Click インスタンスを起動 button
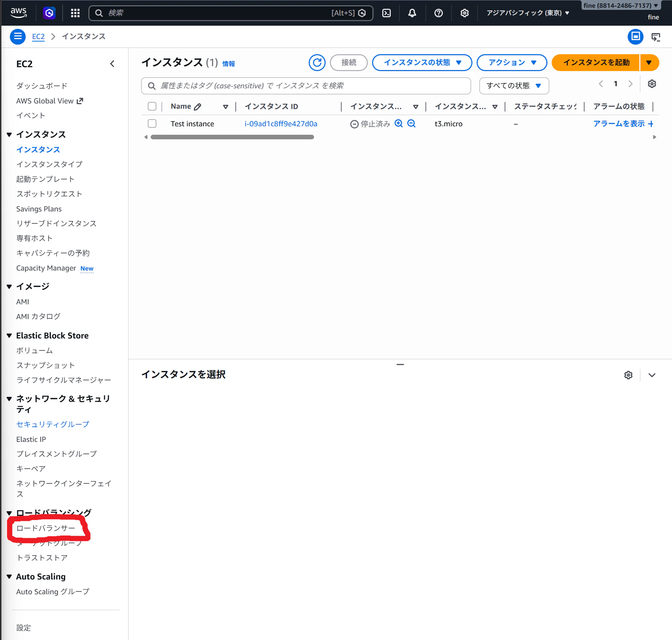 (x=596, y=63)
